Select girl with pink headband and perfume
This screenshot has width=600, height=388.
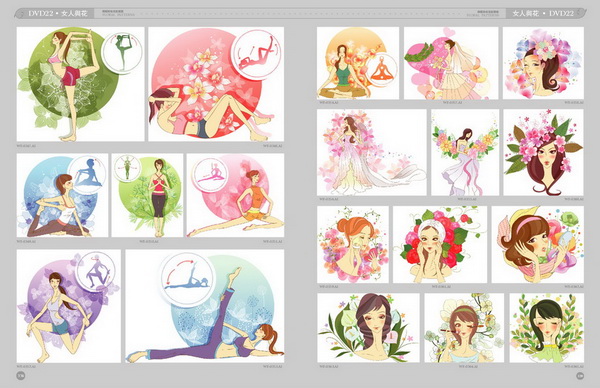pos(538,245)
